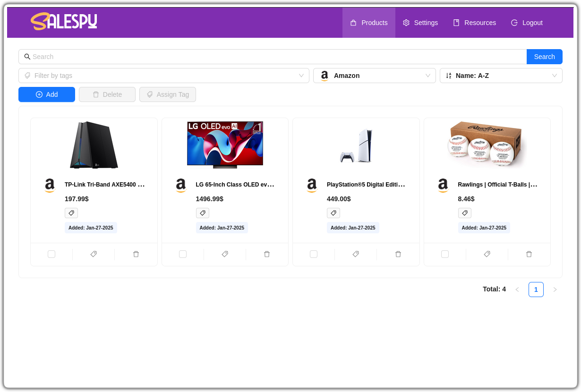Select the LG OLED TV checkbox

pyautogui.click(x=183, y=254)
